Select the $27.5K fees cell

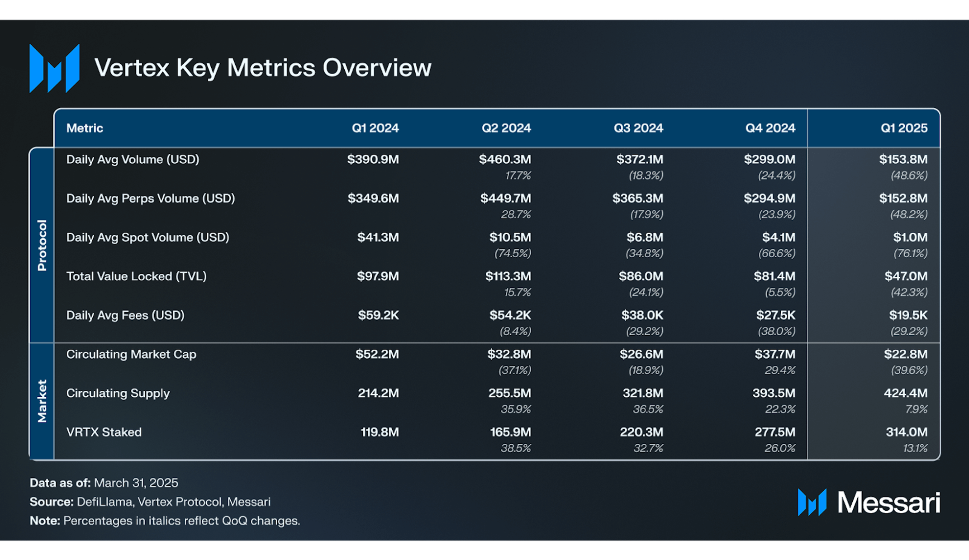pos(776,315)
